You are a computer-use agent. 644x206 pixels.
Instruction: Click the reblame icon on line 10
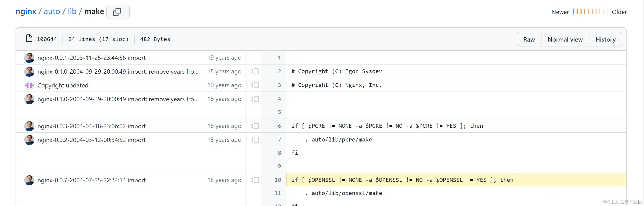point(255,180)
